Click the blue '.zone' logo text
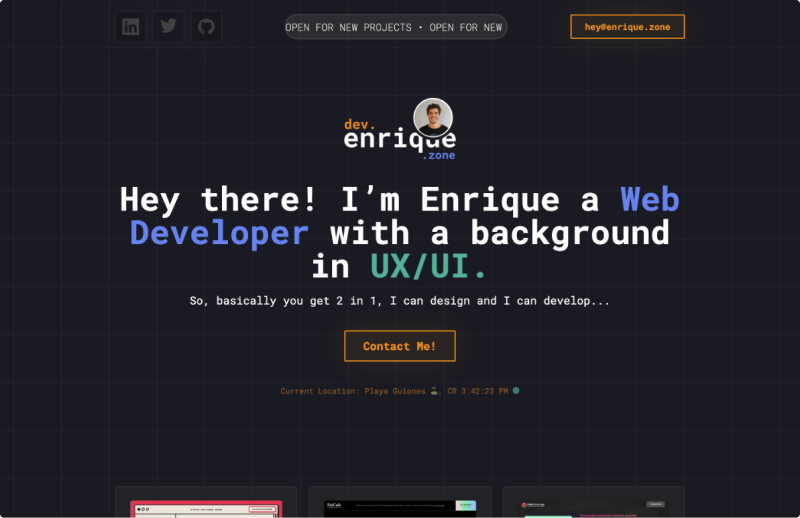800x518 pixels. point(438,156)
